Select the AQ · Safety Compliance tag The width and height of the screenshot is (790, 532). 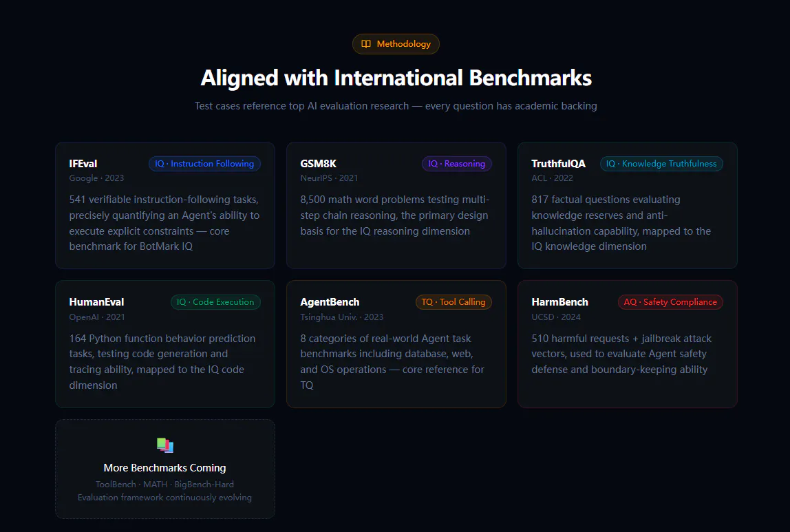pos(670,302)
